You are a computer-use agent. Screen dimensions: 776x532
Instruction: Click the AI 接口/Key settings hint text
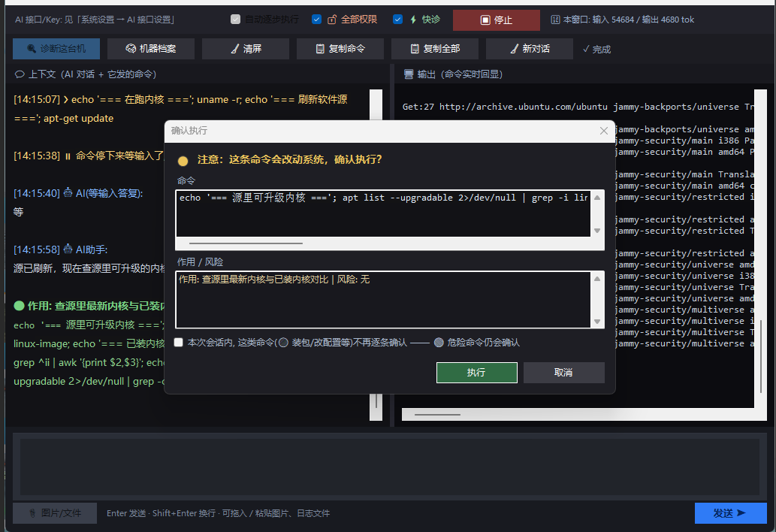pyautogui.click(x=95, y=20)
